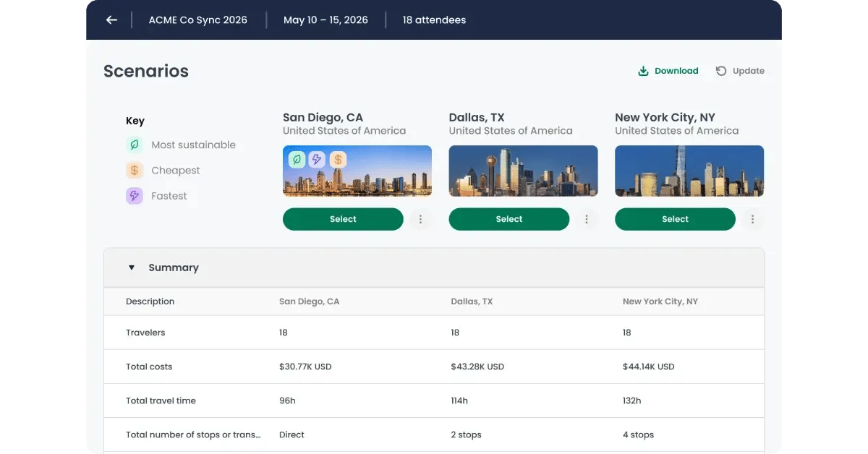This screenshot has height=454, width=868.
Task: Click the Download icon
Action: [643, 71]
